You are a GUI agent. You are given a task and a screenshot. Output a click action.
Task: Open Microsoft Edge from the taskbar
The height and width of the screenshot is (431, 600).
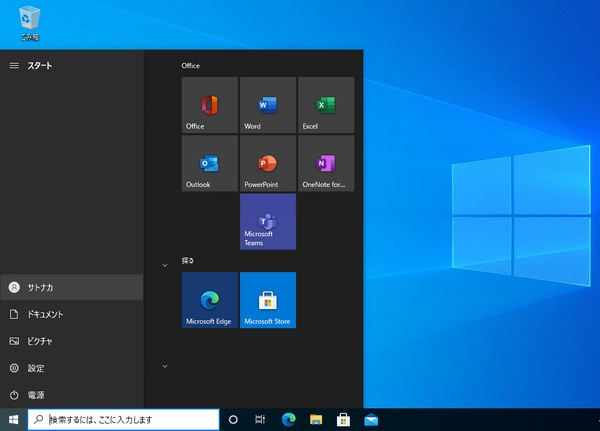(289, 420)
